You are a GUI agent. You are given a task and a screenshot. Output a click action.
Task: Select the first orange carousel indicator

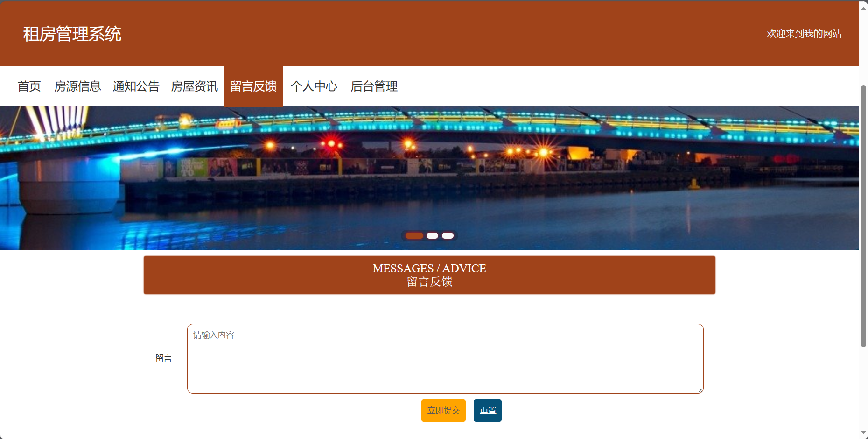pyautogui.click(x=414, y=235)
